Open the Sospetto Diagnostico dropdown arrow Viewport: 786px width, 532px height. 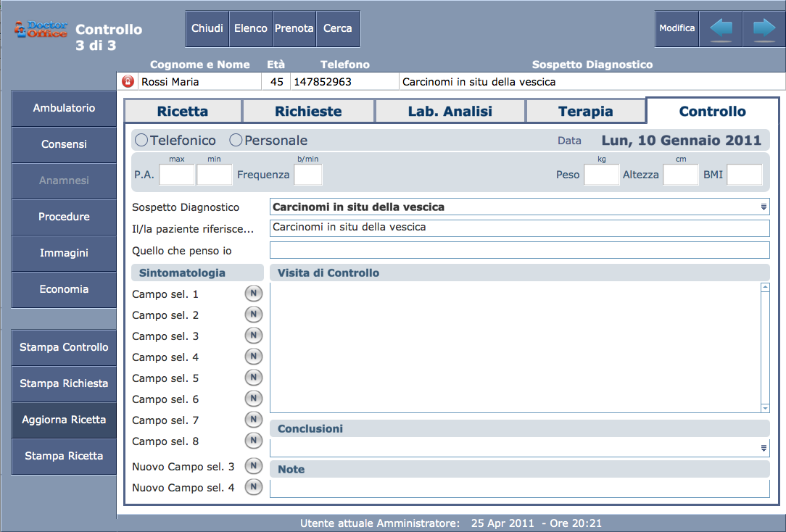[764, 207]
